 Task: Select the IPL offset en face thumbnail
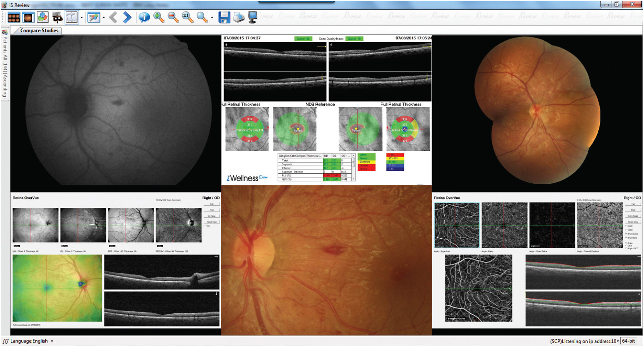(x=83, y=225)
